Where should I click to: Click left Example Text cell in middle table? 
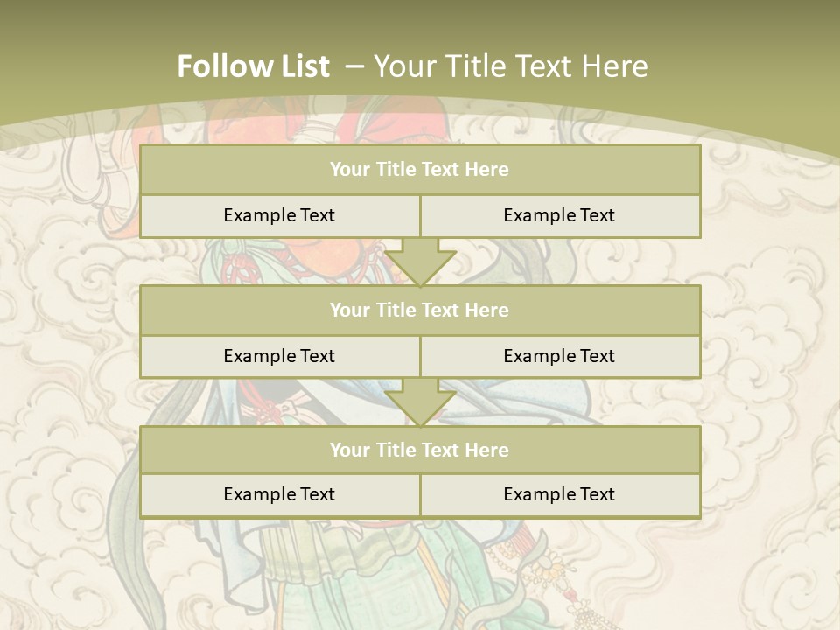coord(279,356)
